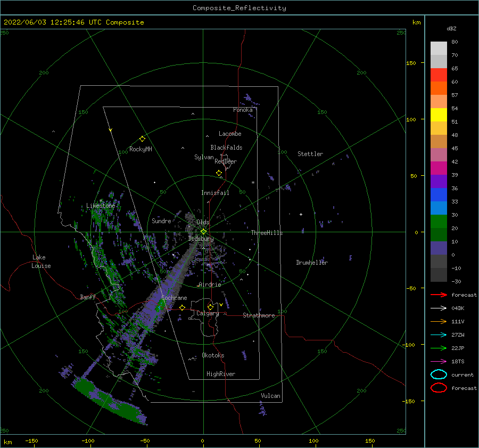Click the Drumheller city label
The height and width of the screenshot is (448, 479).
312,263
